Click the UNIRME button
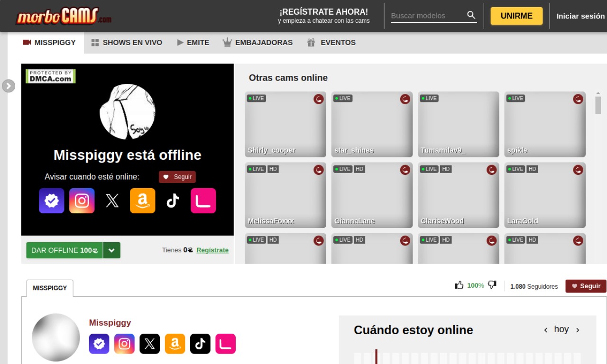 click(516, 16)
